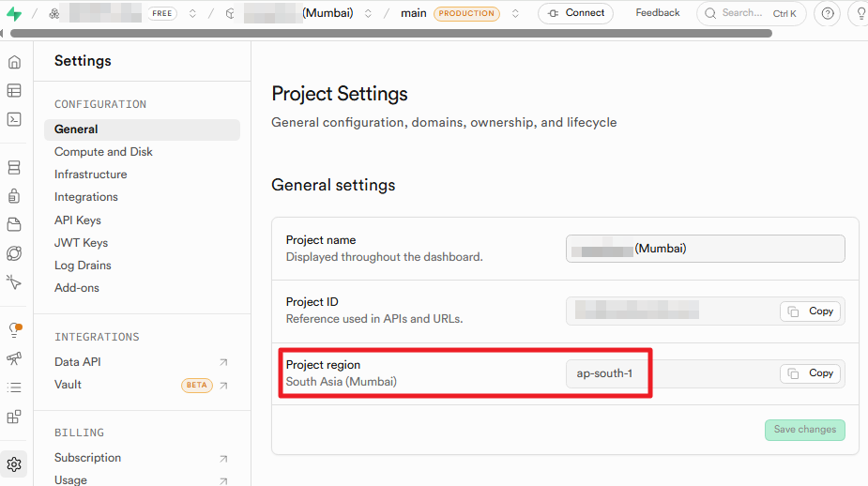Image resolution: width=868 pixels, height=486 pixels.
Task: Expand the branch switcher next to PRODUCTION
Action: point(515,13)
